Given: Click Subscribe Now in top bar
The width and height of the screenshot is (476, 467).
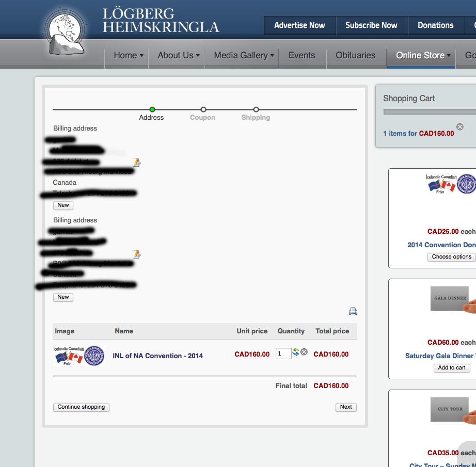Looking at the screenshot, I should (371, 25).
